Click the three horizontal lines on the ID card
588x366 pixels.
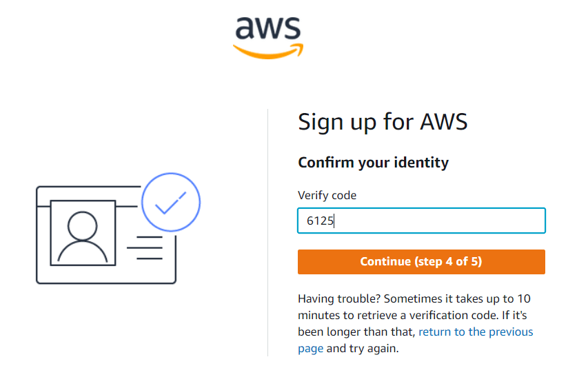coord(145,248)
